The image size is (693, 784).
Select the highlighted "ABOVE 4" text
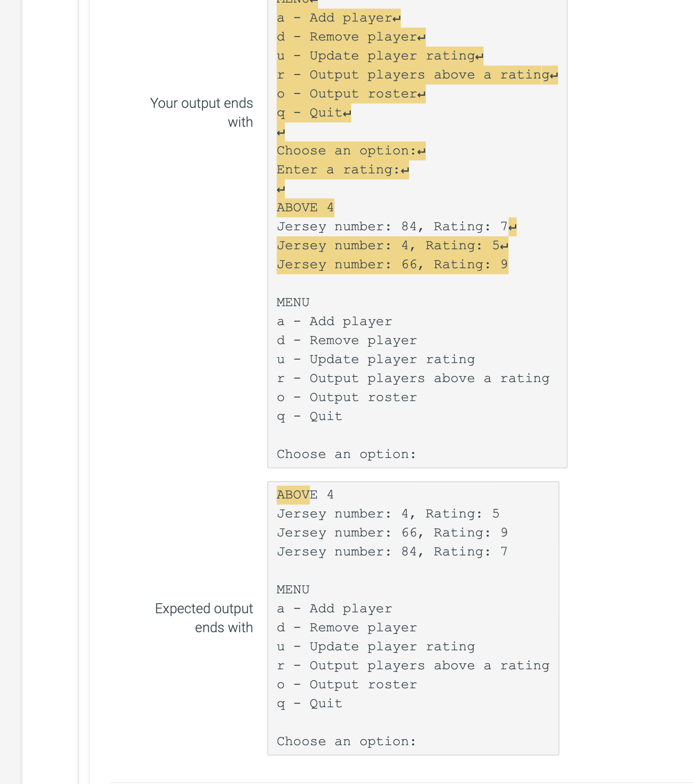click(x=305, y=207)
